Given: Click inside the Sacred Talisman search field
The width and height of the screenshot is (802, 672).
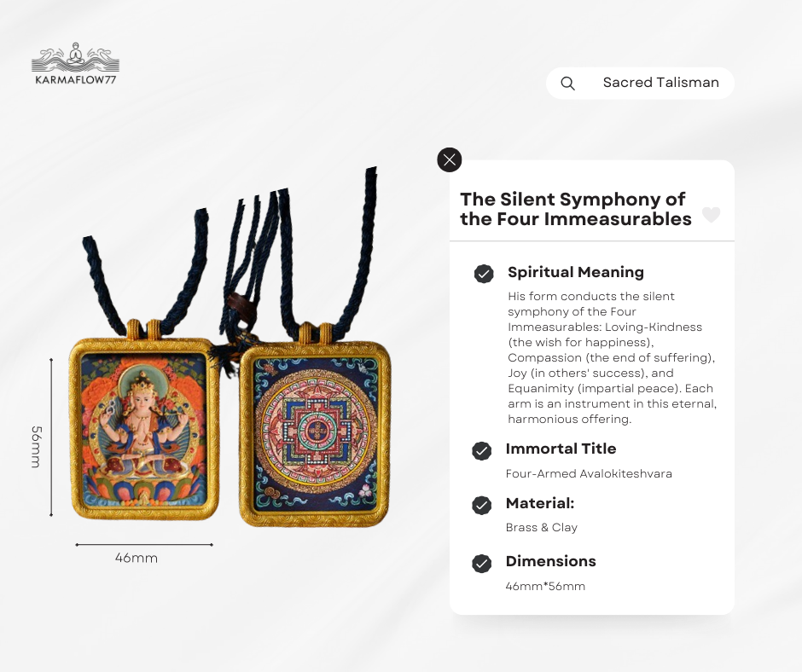Looking at the screenshot, I should point(640,83).
